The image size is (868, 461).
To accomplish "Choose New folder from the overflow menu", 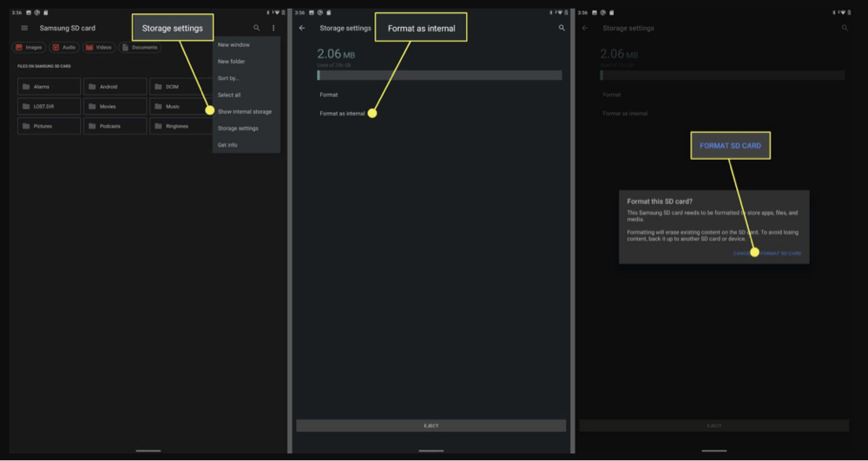I will pos(231,62).
